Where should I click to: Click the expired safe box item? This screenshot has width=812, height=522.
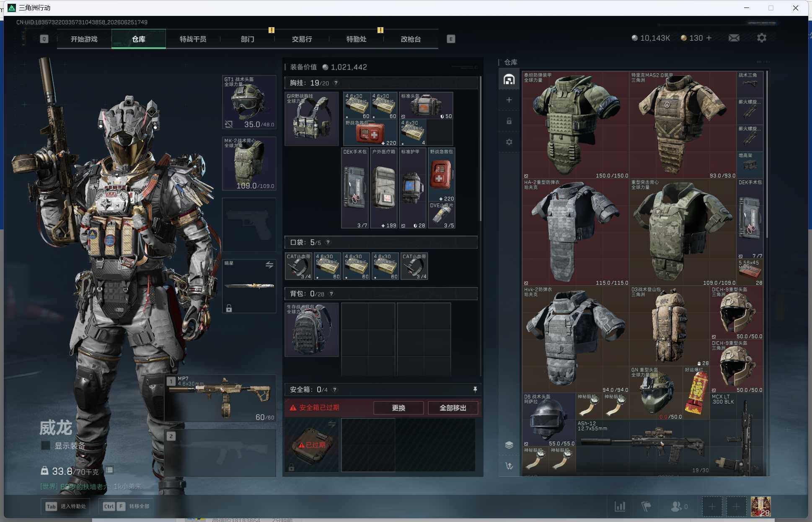tap(311, 445)
